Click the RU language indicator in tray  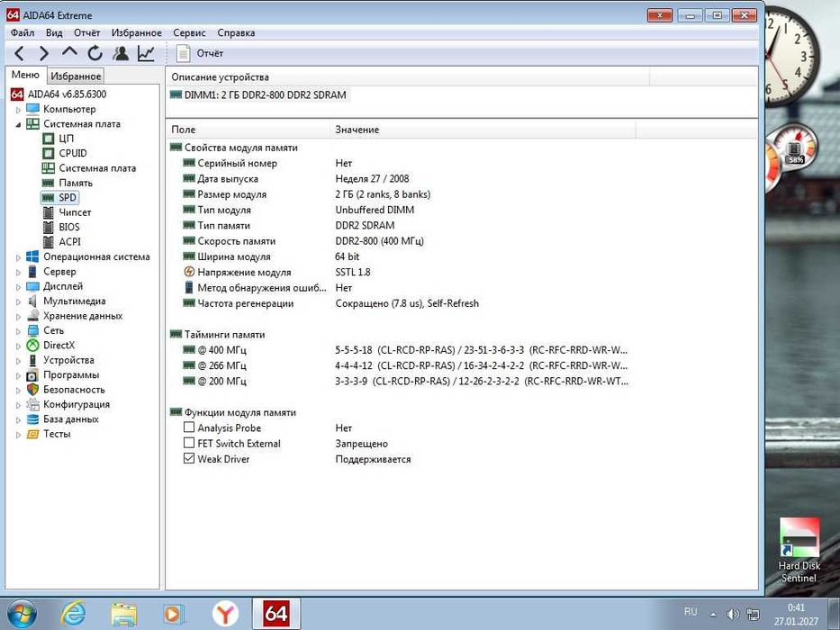click(x=691, y=611)
